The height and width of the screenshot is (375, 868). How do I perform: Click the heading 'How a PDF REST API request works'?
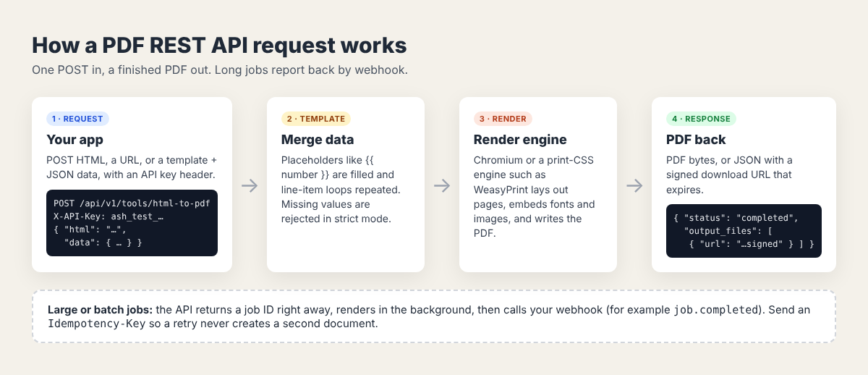point(219,46)
